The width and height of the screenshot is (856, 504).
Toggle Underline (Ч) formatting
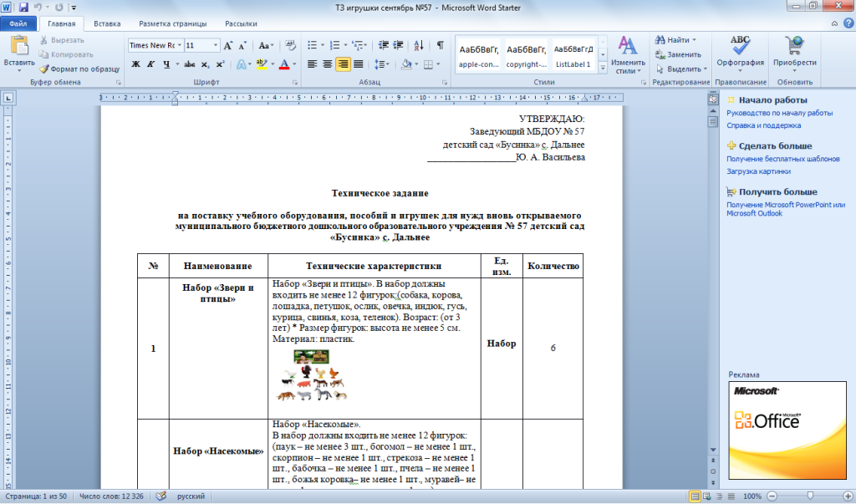166,64
